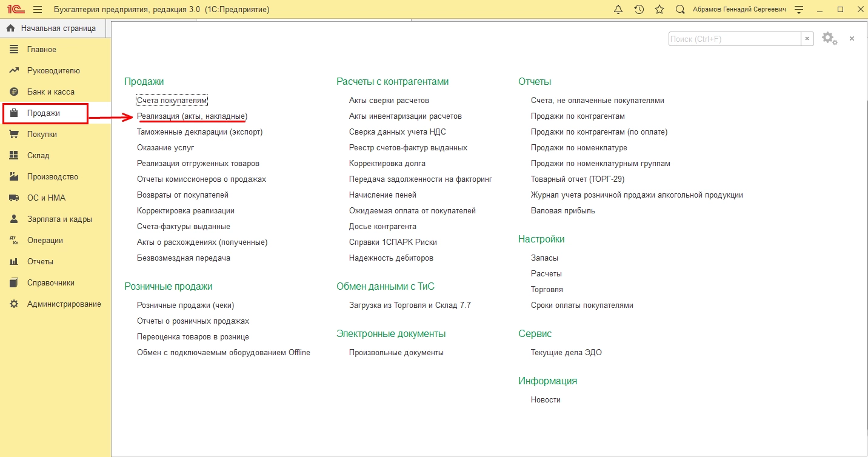Open Продажи по номенклатуре report
868x457 pixels.
point(579,147)
